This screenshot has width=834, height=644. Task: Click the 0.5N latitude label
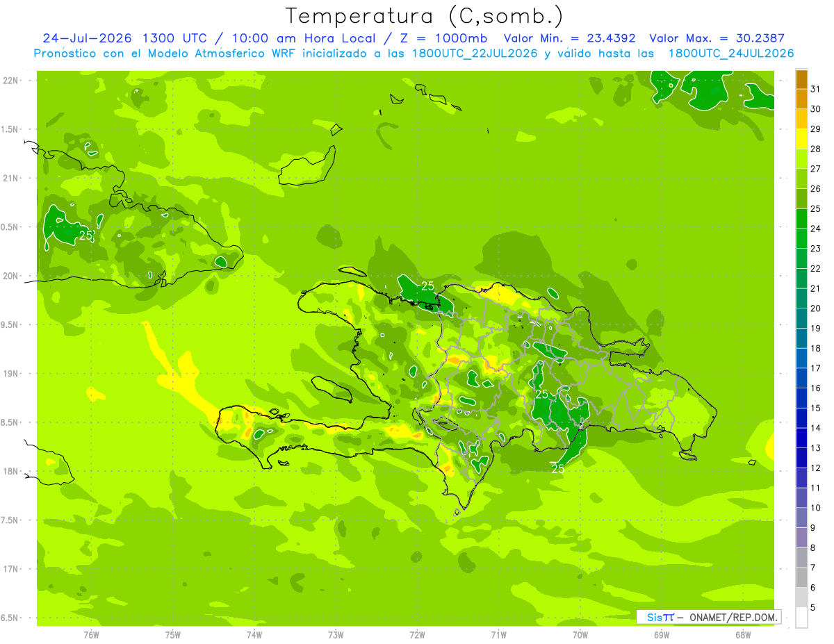point(10,227)
